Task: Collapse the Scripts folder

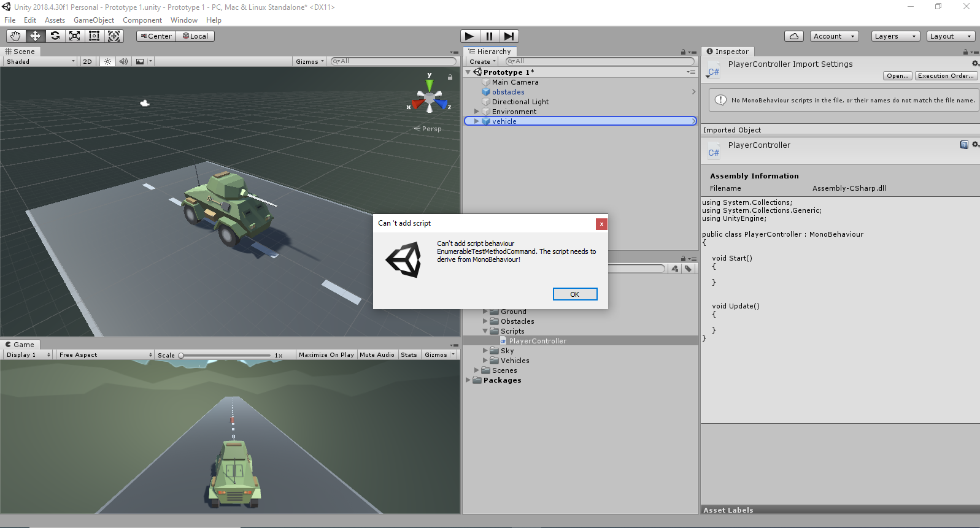Action: coord(485,331)
